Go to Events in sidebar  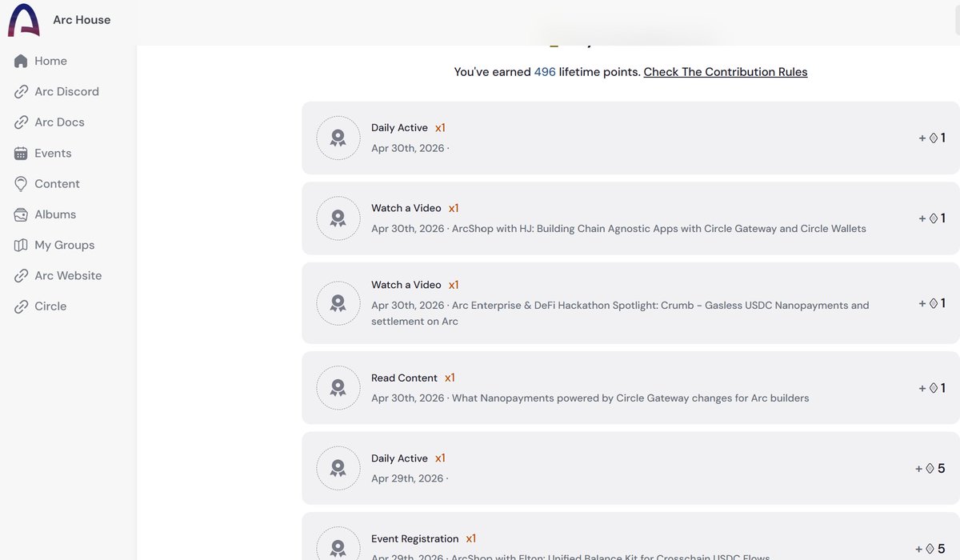(x=53, y=153)
